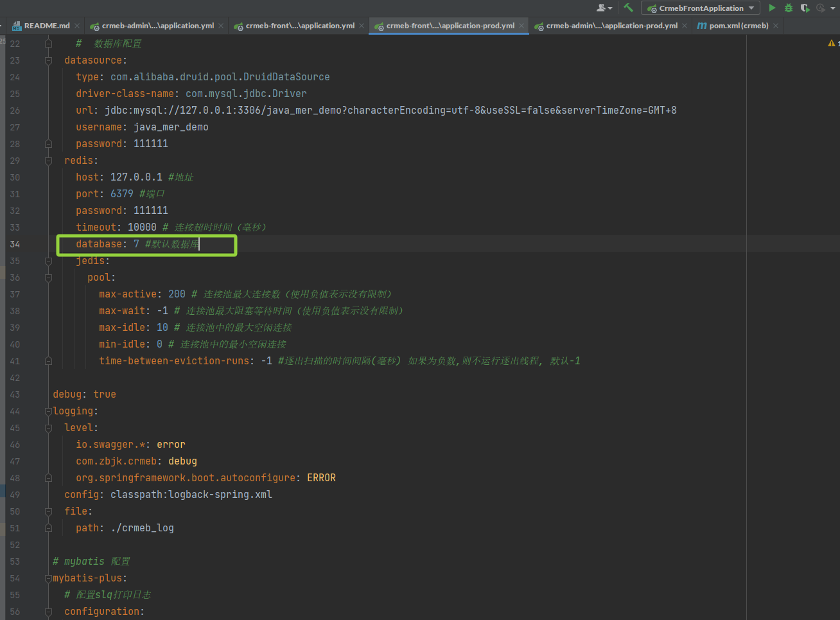Start debugging with the bug icon
Viewport: 840px width, 620px height.
tap(789, 8)
